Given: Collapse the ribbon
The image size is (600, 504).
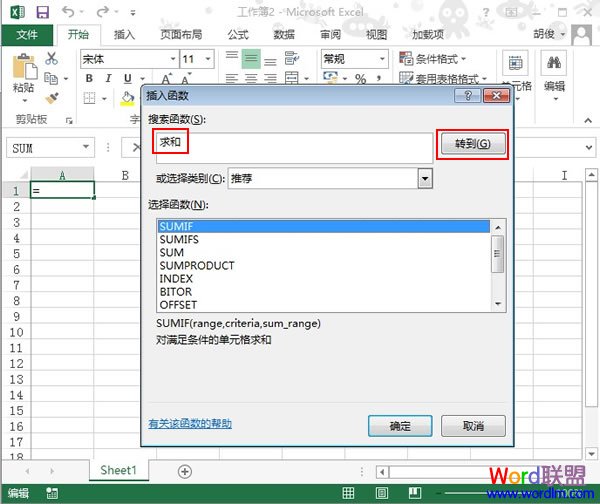Looking at the screenshot, I should pyautogui.click(x=588, y=121).
